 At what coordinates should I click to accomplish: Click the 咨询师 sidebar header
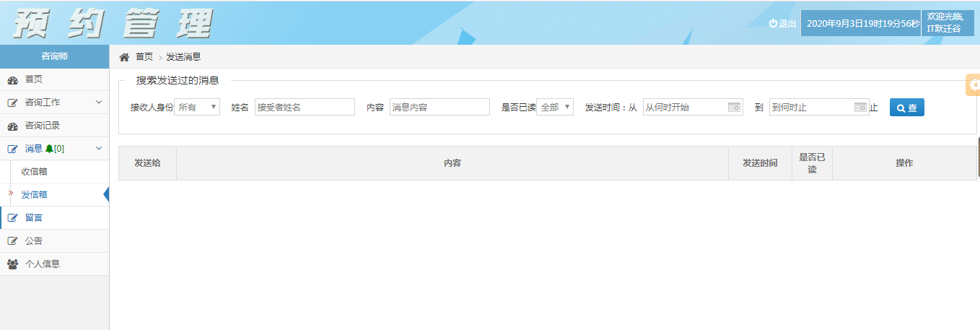55,56
